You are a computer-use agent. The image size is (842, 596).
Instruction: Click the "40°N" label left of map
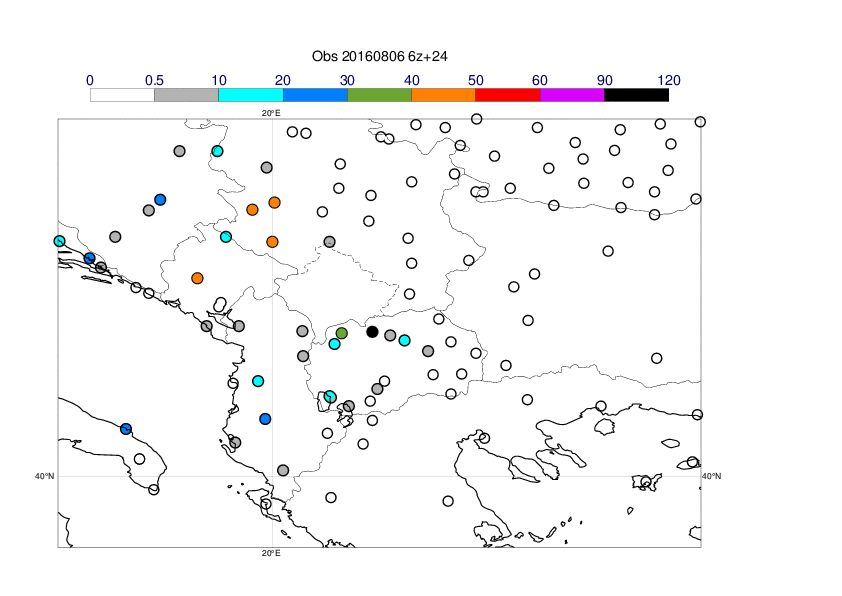(45, 476)
